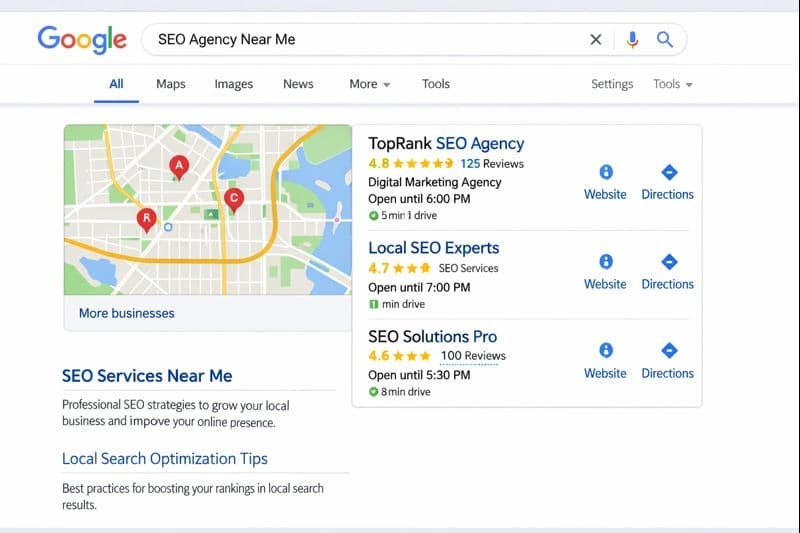The height and width of the screenshot is (533, 800).
Task: Open the Local SEO Experts listing title
Action: 434,248
